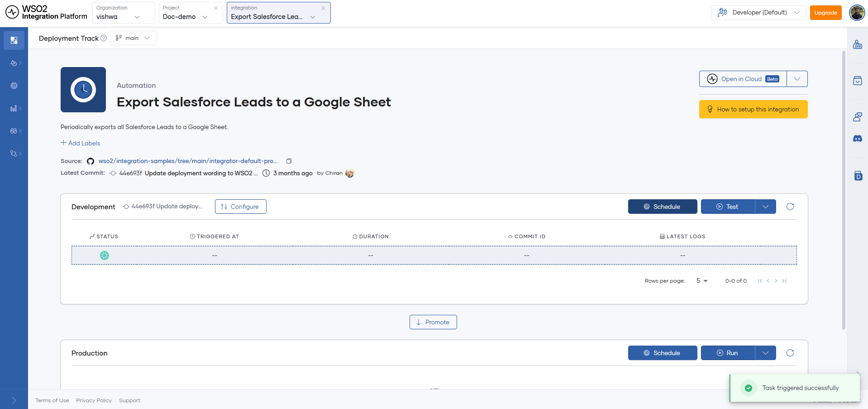Expand the Test button dropdown arrow
Image resolution: width=868 pixels, height=409 pixels.
click(x=766, y=207)
